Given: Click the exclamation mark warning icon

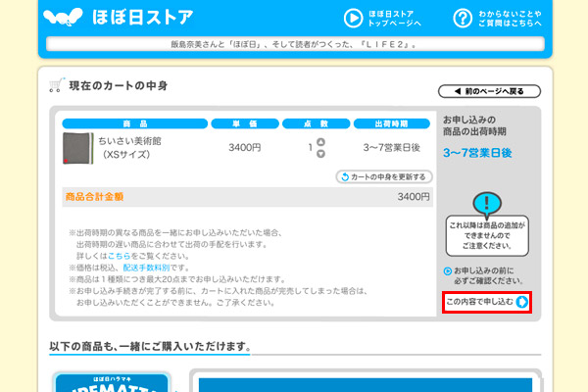Looking at the screenshot, I should coord(487,203).
